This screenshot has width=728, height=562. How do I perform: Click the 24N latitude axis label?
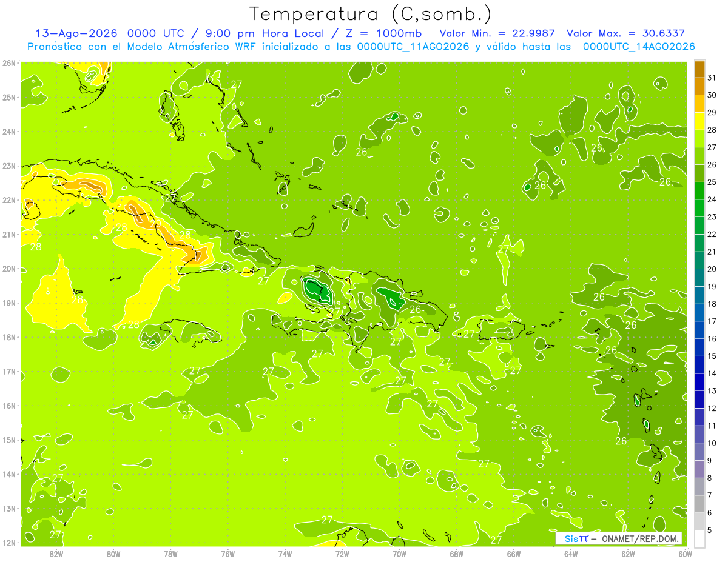click(9, 132)
